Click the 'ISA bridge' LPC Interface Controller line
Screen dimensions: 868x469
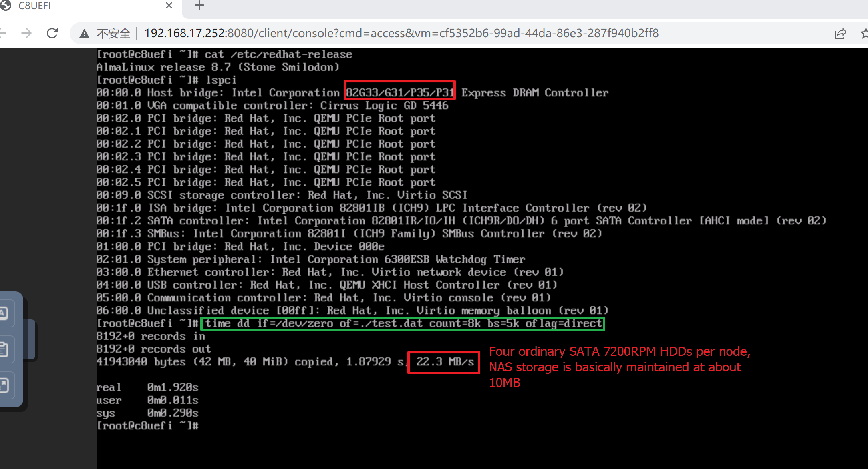(372, 208)
